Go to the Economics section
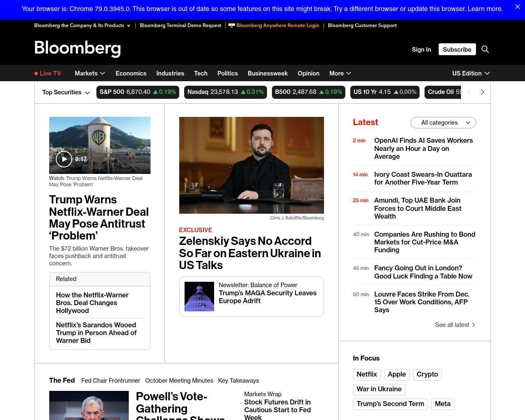Image resolution: width=525 pixels, height=420 pixels. 131,73
